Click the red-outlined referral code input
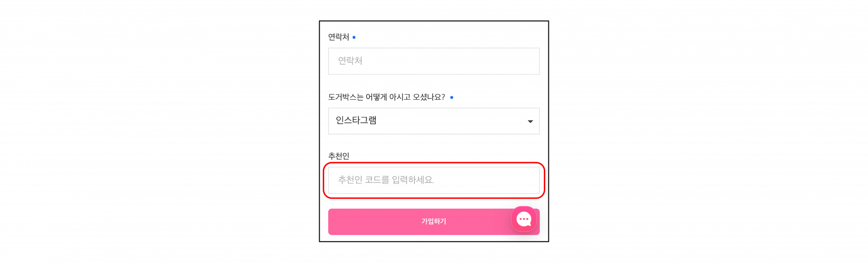The image size is (868, 263). click(x=434, y=180)
